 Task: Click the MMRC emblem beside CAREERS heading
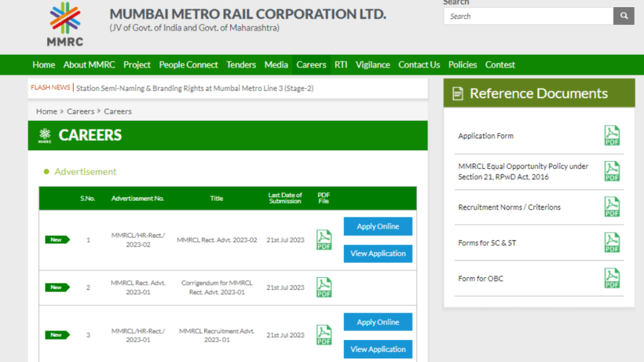pos(45,136)
